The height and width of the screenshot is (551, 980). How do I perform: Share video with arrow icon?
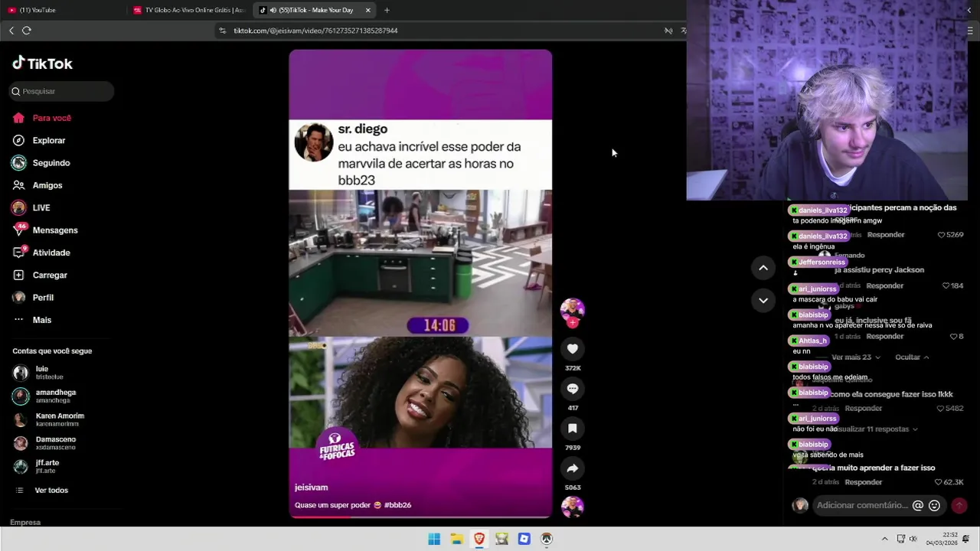[x=572, y=468]
